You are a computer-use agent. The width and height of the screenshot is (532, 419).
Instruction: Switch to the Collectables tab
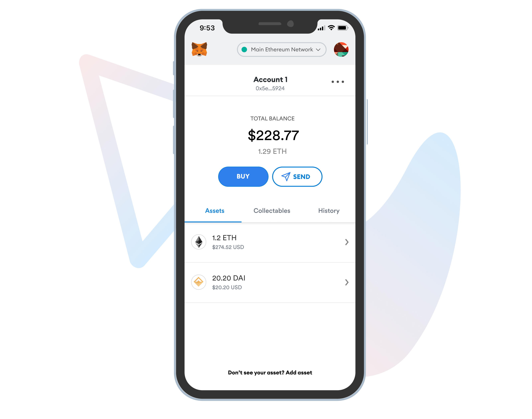272,210
